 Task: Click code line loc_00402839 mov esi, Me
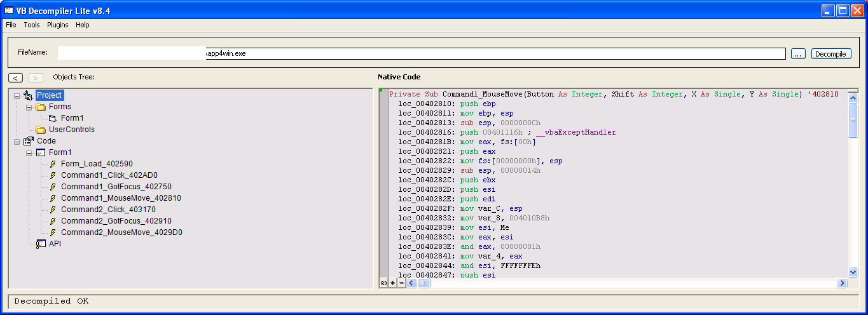tap(454, 227)
